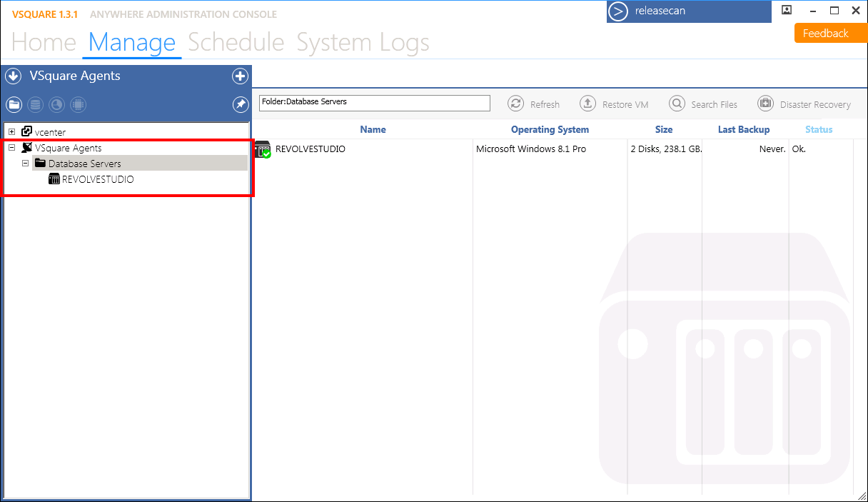Click the plus icon to add an agent
Image resolution: width=868 pixels, height=502 pixels.
240,76
